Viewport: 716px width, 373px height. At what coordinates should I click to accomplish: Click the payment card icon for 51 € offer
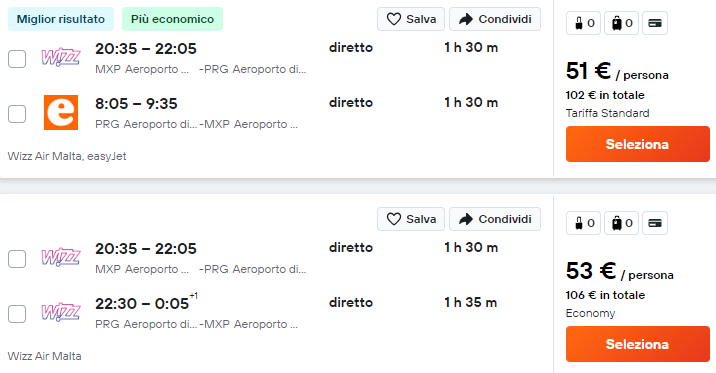coord(655,23)
